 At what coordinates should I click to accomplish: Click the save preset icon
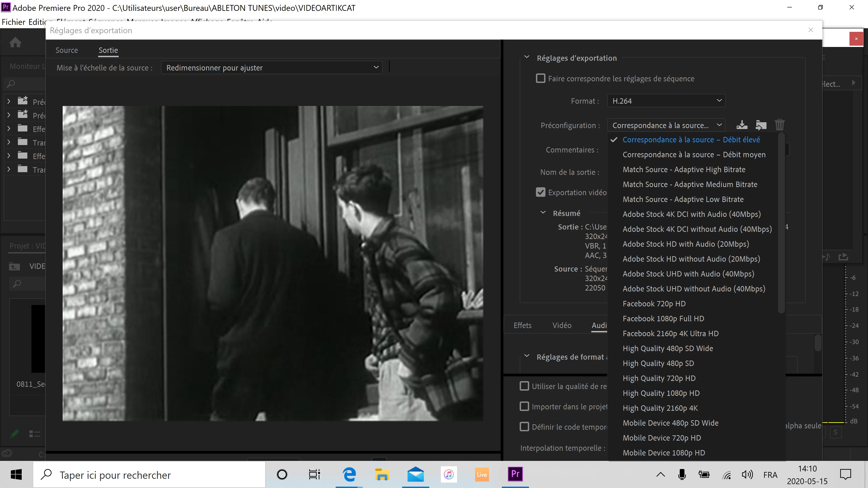742,125
